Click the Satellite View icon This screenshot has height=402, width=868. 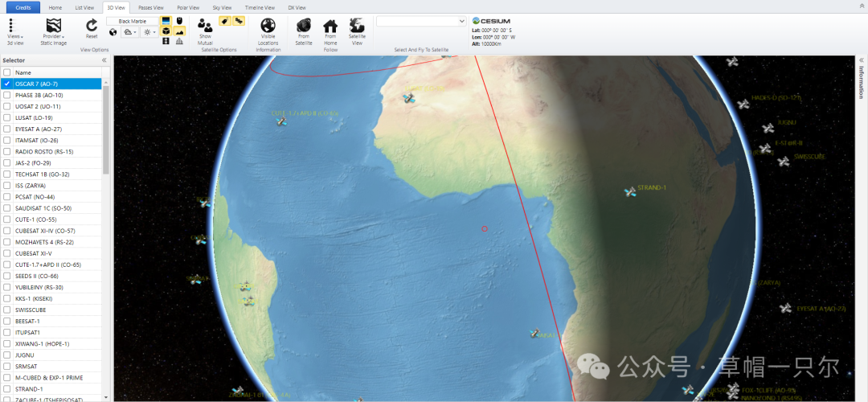pos(357,25)
